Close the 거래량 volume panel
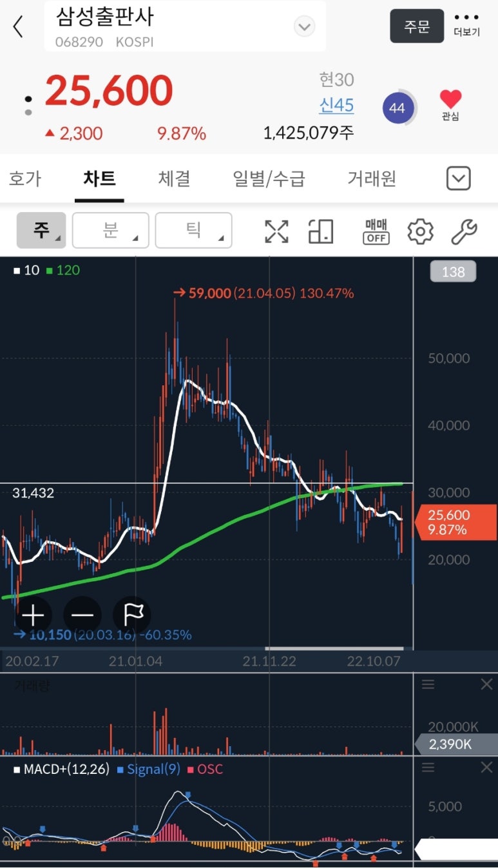Image resolution: width=498 pixels, height=868 pixels. (486, 684)
